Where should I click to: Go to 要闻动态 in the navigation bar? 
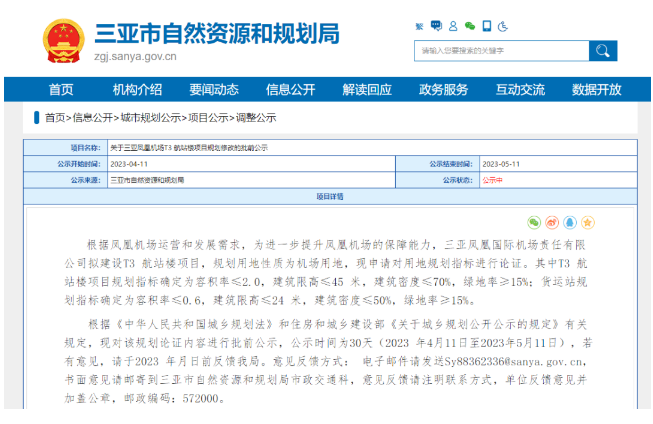214,89
